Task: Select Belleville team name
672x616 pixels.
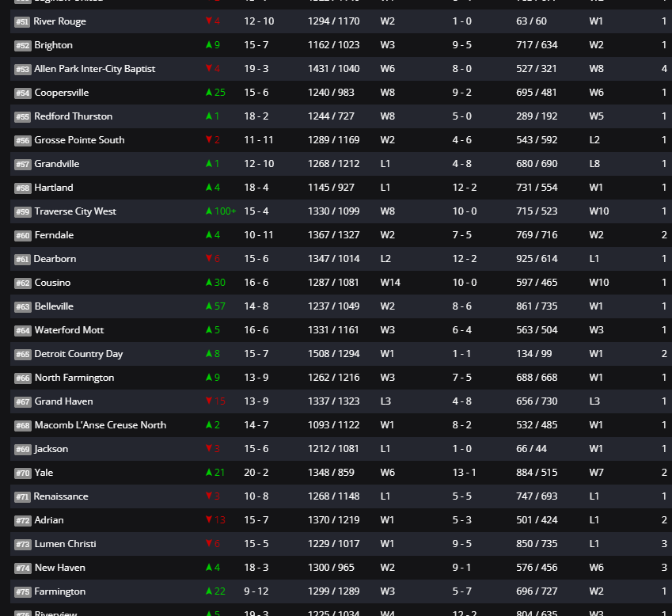Action: (54, 306)
